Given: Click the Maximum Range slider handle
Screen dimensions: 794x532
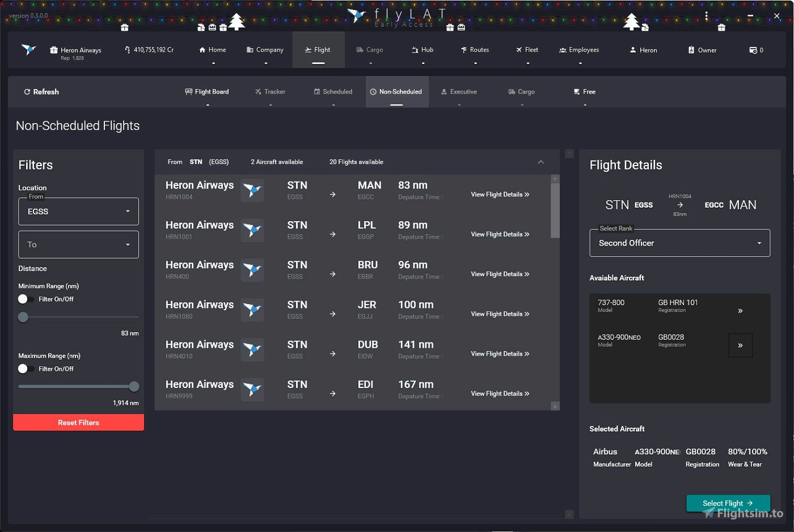Looking at the screenshot, I should pyautogui.click(x=134, y=387).
